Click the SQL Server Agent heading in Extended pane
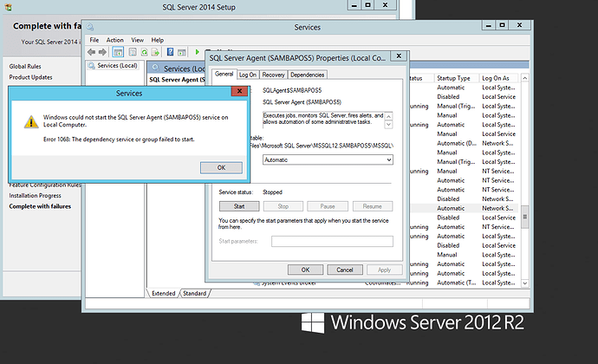 pyautogui.click(x=177, y=80)
